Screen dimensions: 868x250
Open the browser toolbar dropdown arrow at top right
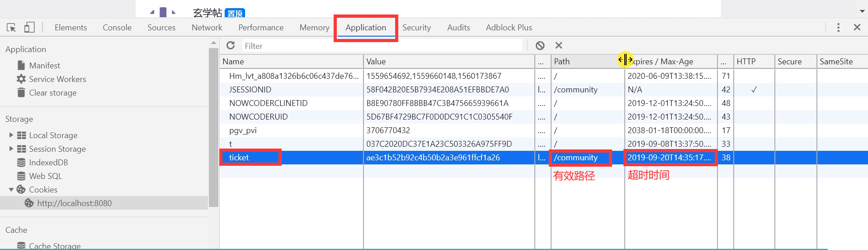(x=862, y=12)
